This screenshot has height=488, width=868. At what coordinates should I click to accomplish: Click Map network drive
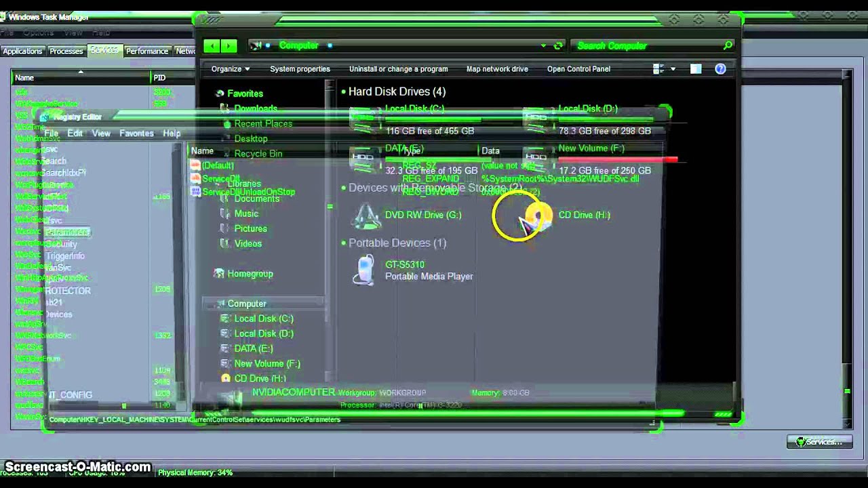pos(497,68)
